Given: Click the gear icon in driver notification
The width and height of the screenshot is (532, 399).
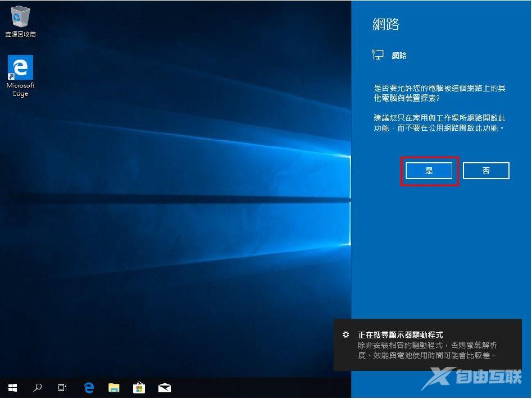Looking at the screenshot, I should (345, 335).
